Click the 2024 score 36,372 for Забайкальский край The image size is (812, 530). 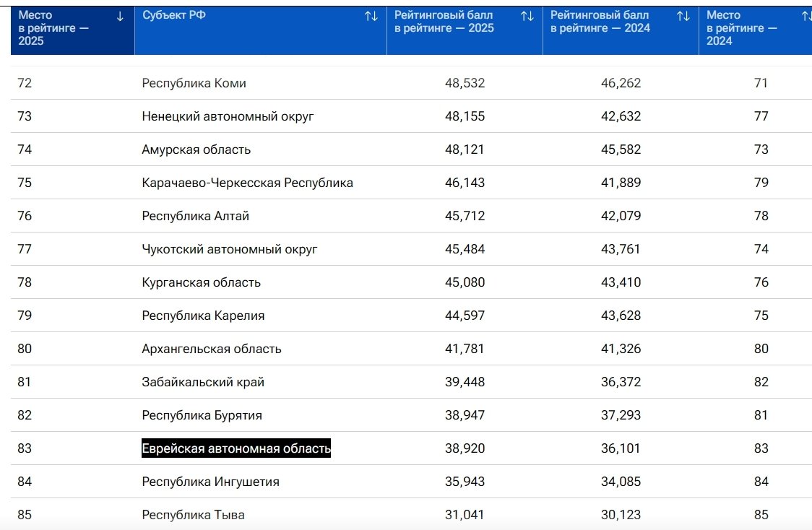pos(621,382)
